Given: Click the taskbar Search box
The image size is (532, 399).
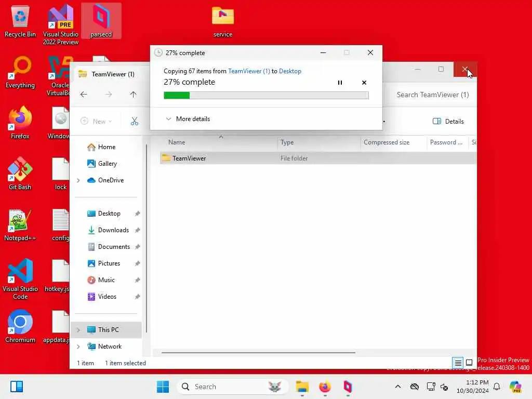Looking at the screenshot, I should click(x=232, y=387).
